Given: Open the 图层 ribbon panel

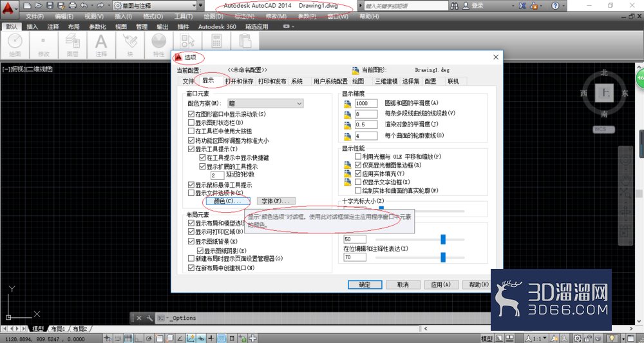Looking at the screenshot, I should pos(72,45).
